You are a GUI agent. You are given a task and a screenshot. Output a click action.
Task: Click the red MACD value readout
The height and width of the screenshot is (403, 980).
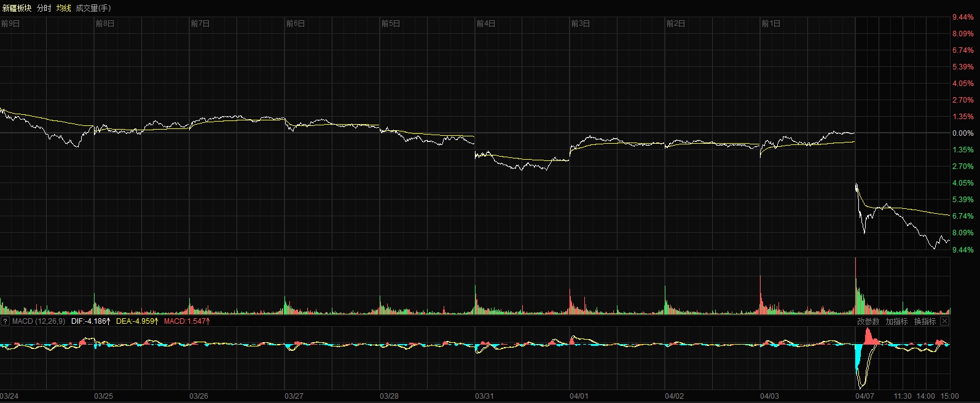[x=187, y=321]
